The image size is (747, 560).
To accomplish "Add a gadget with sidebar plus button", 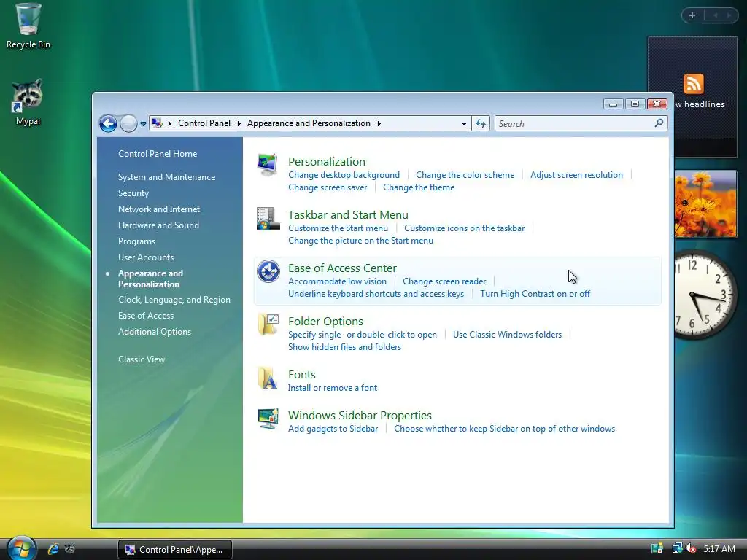I will [x=692, y=15].
